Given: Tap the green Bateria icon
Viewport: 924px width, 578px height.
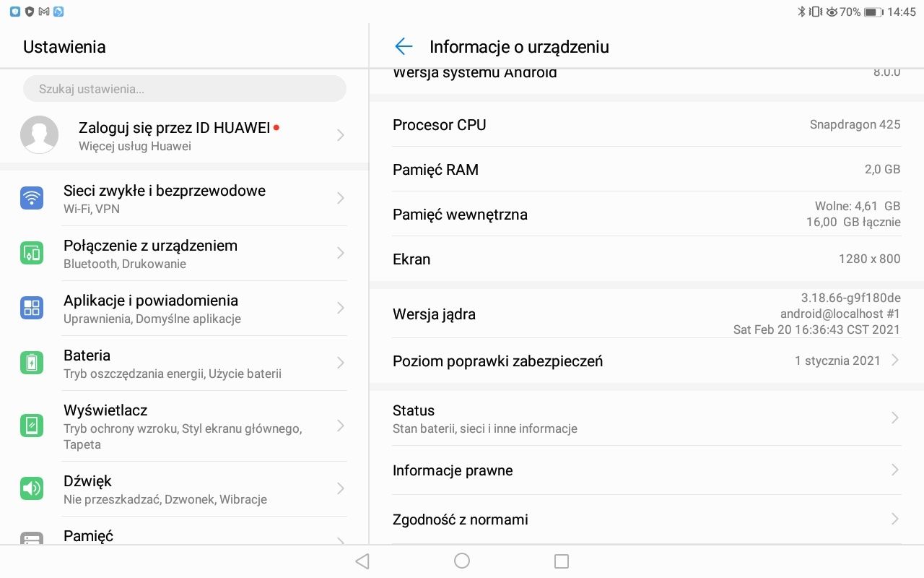Looking at the screenshot, I should coord(32,363).
